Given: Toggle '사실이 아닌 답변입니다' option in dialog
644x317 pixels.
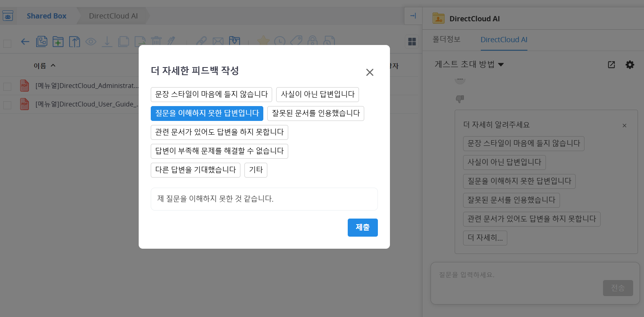Looking at the screenshot, I should pos(317,94).
